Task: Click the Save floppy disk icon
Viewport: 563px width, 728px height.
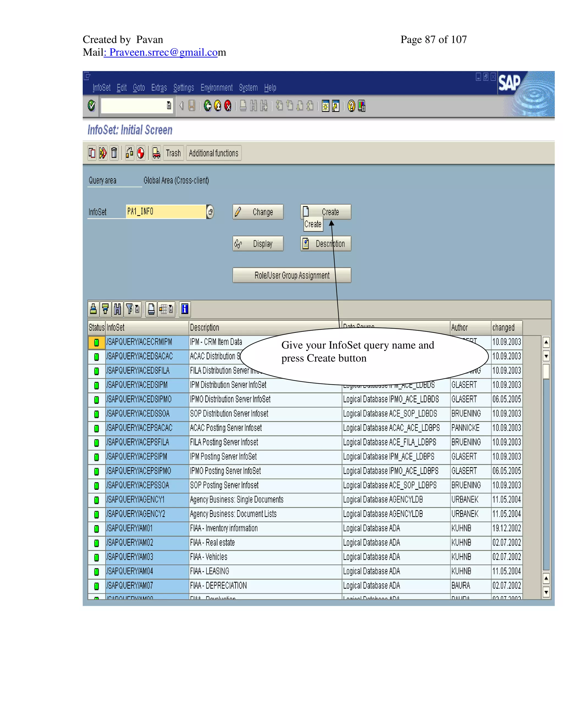Action: 192,106
